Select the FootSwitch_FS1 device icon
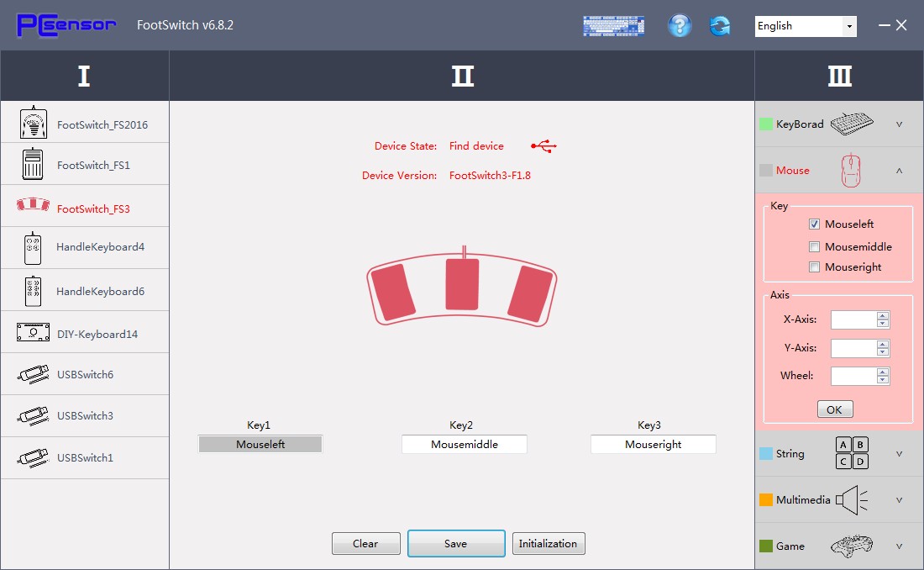924x570 pixels. coord(33,164)
